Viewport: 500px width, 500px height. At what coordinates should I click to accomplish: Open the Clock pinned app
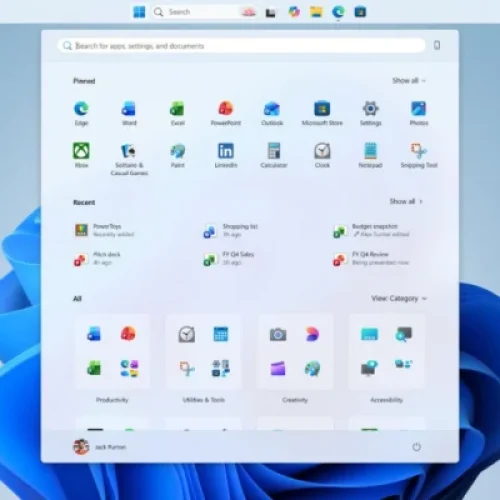(x=322, y=155)
